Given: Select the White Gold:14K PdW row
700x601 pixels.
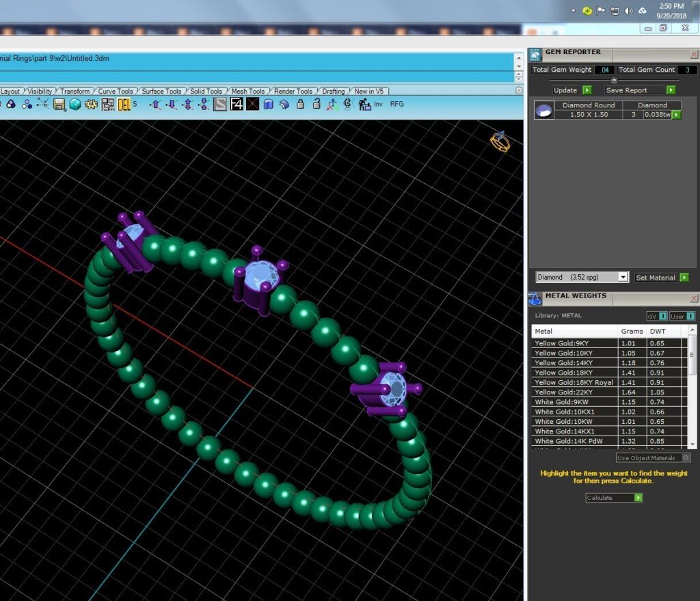Looking at the screenshot, I should click(x=609, y=441).
